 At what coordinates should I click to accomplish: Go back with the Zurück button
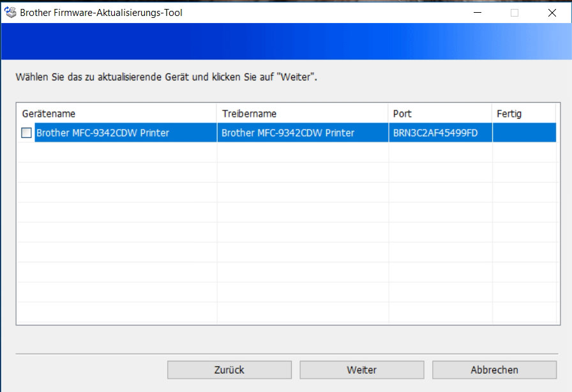point(229,370)
